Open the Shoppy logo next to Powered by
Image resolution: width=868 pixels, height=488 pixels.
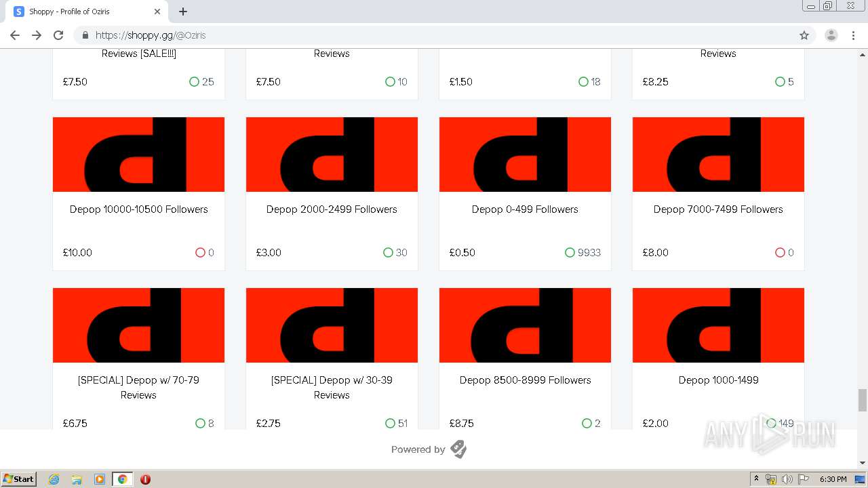point(458,449)
